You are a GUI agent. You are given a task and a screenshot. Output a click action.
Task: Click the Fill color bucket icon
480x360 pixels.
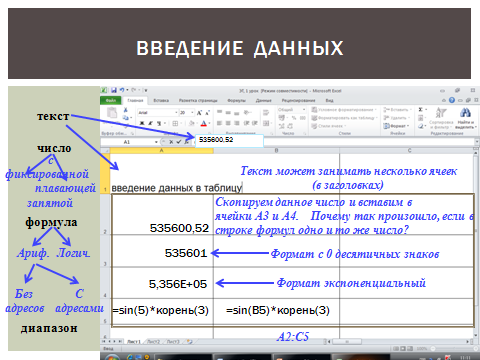(191, 123)
